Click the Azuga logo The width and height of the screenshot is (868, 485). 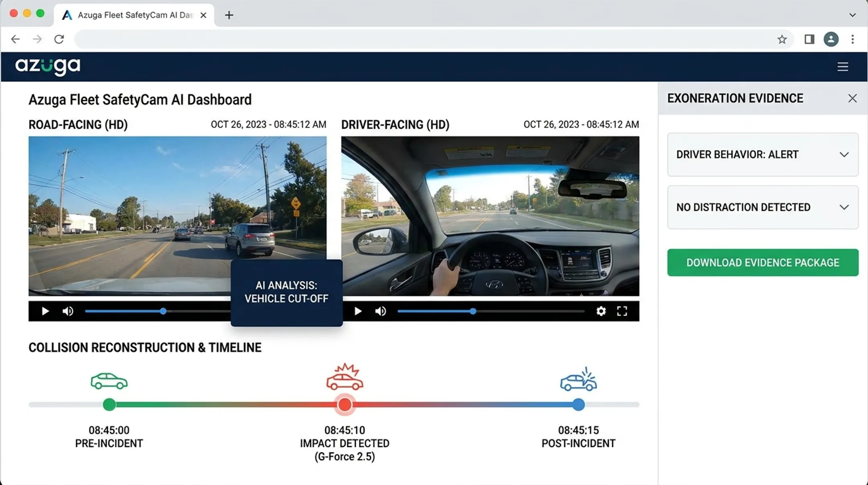click(48, 66)
